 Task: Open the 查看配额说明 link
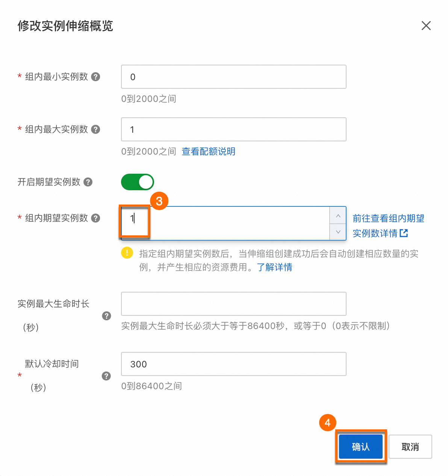click(x=208, y=152)
